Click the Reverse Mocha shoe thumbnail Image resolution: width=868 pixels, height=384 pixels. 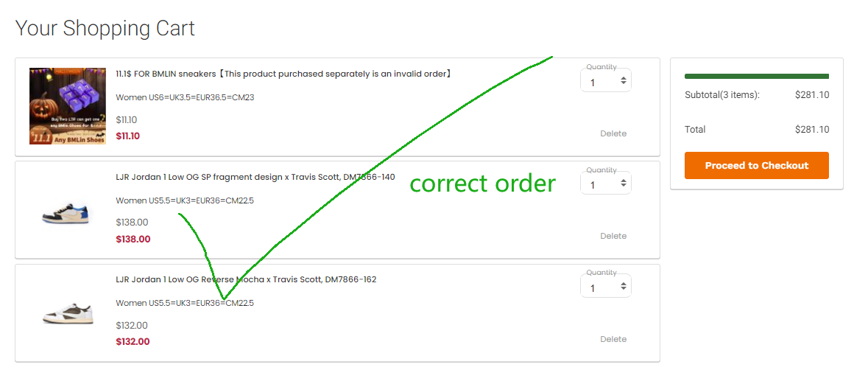pos(66,315)
